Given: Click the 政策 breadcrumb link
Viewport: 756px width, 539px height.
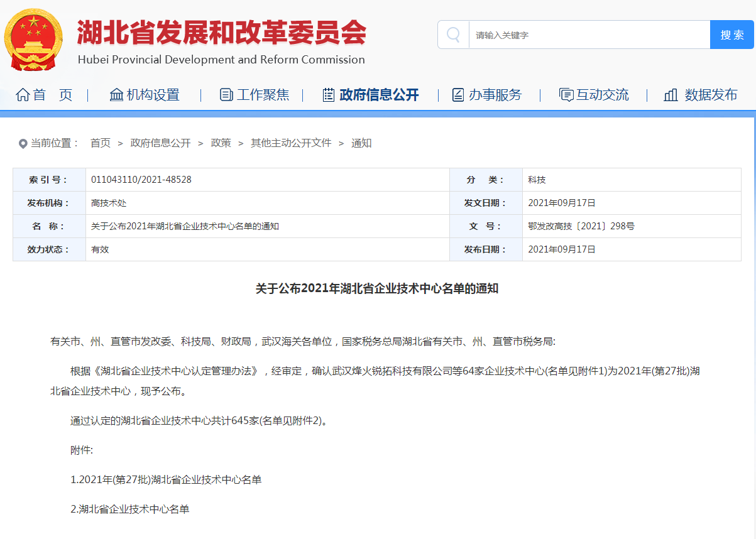Looking at the screenshot, I should [x=221, y=143].
